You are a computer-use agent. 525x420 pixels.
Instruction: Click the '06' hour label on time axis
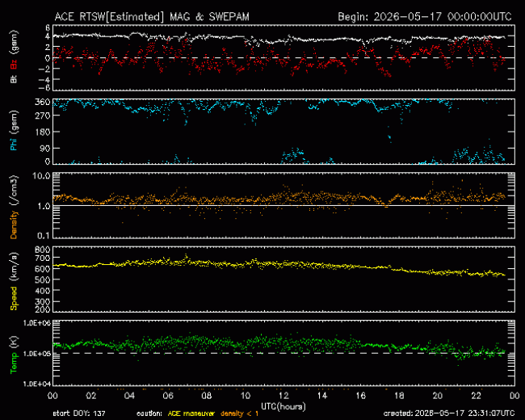click(x=168, y=396)
